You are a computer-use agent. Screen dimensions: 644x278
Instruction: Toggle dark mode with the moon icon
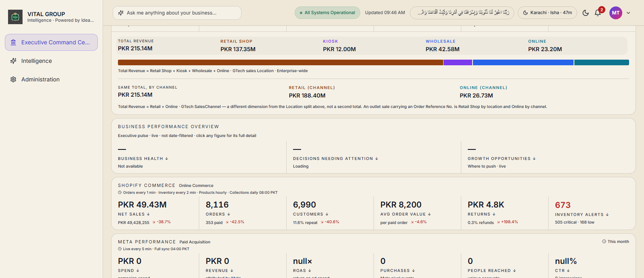pos(586,13)
